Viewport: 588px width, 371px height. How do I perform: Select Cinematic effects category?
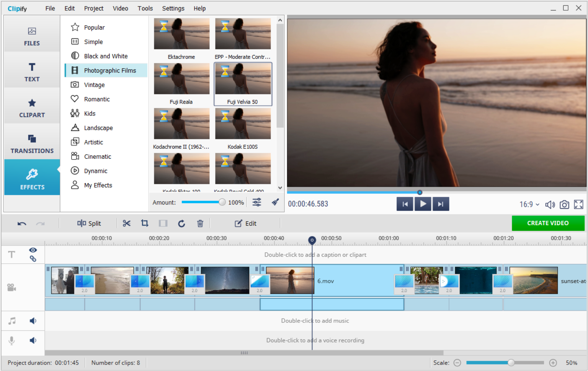pos(106,156)
